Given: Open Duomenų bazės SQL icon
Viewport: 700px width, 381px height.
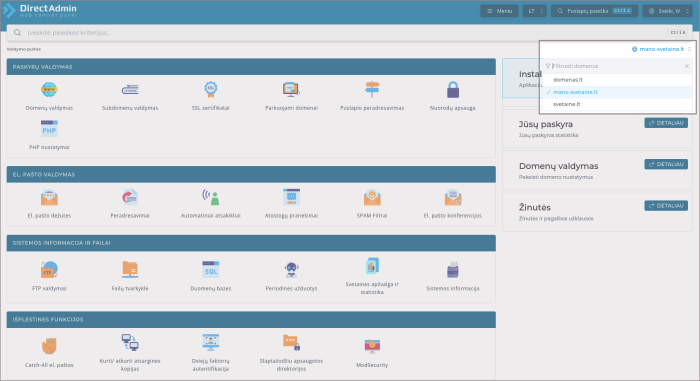Looking at the screenshot, I should pyautogui.click(x=211, y=270).
